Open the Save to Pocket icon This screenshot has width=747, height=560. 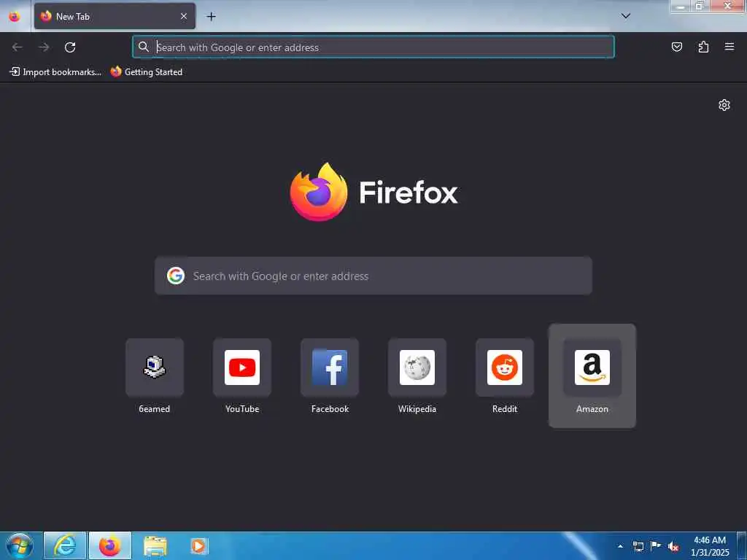[x=676, y=47]
